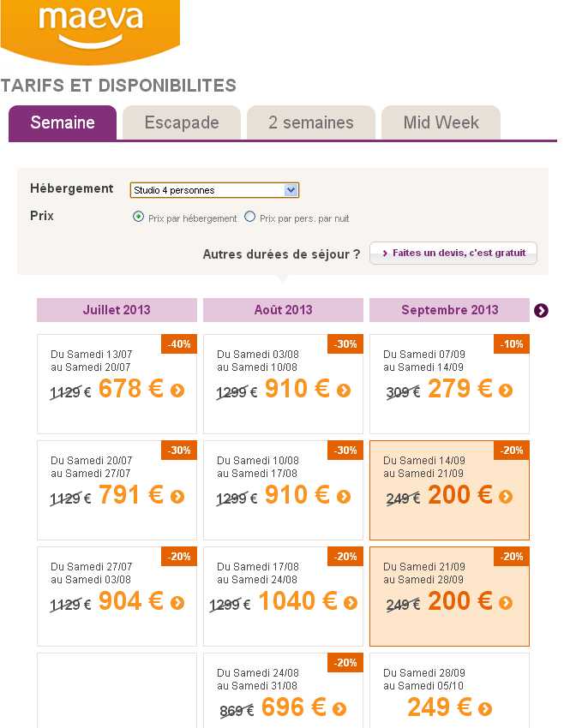Select the 03/08 to 10/08 stay at 910 €
Screen dimensions: 564x728
point(283,384)
